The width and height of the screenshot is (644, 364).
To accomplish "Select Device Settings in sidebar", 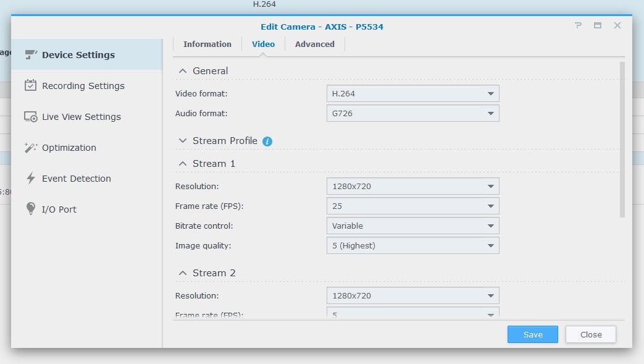I will 87,55.
